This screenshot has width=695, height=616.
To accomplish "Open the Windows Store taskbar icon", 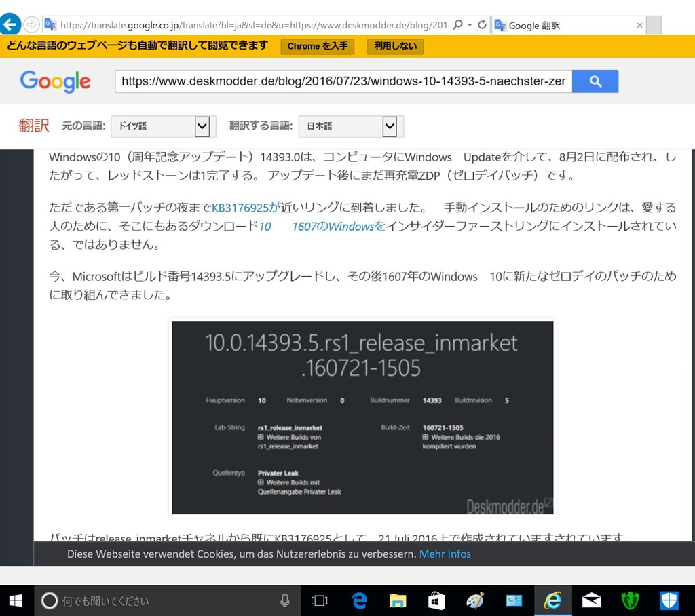I will tap(436, 601).
